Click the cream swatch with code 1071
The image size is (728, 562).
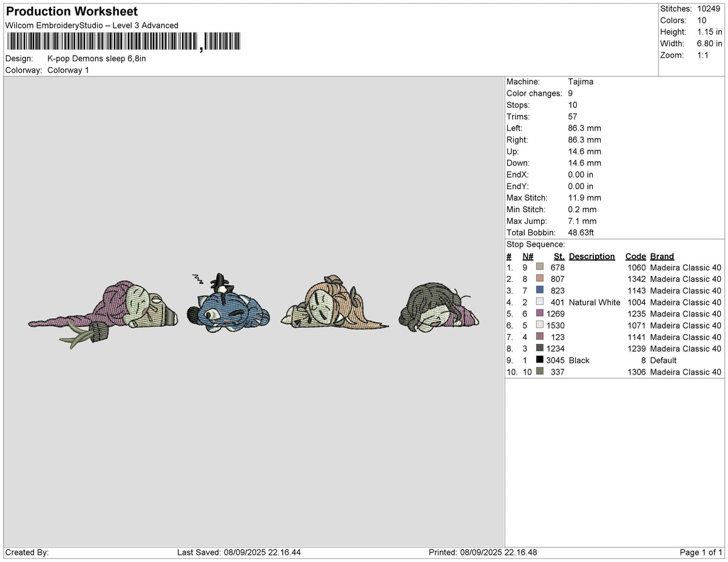(539, 325)
